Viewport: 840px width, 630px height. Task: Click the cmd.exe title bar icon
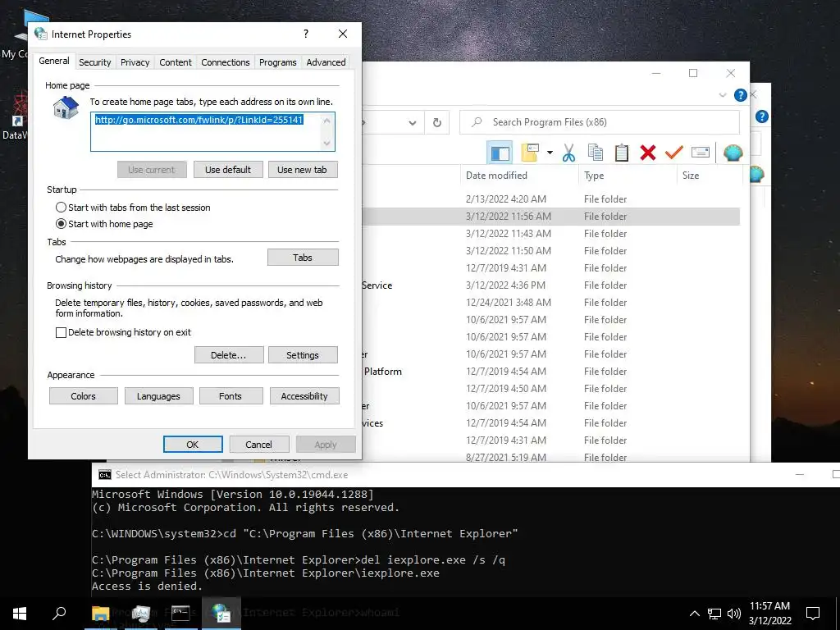(105, 475)
